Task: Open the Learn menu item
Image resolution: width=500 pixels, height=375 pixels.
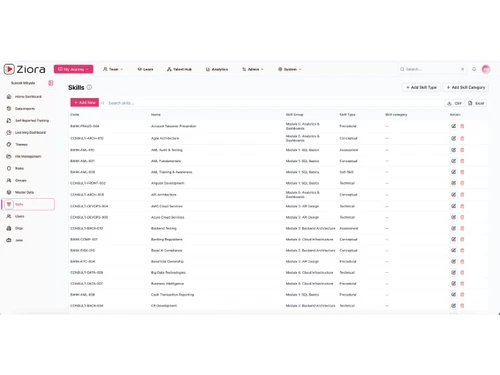Action: click(145, 69)
